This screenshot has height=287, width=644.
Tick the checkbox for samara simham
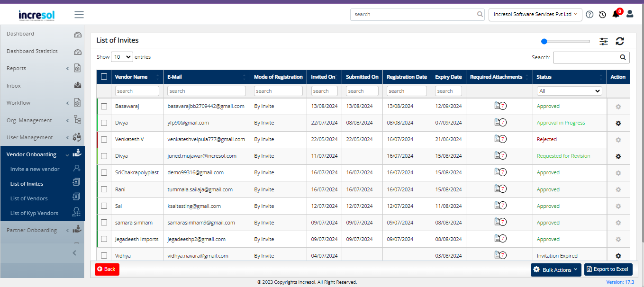tap(104, 223)
